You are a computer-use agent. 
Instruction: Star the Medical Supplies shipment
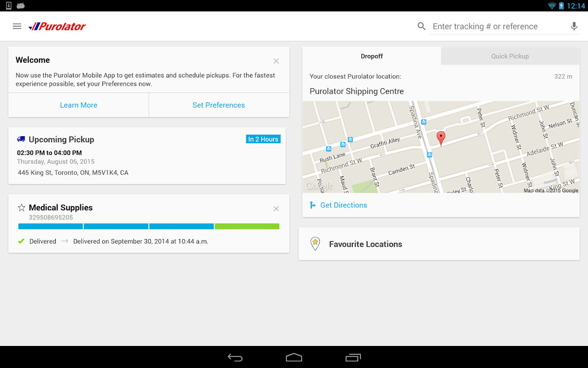point(22,208)
